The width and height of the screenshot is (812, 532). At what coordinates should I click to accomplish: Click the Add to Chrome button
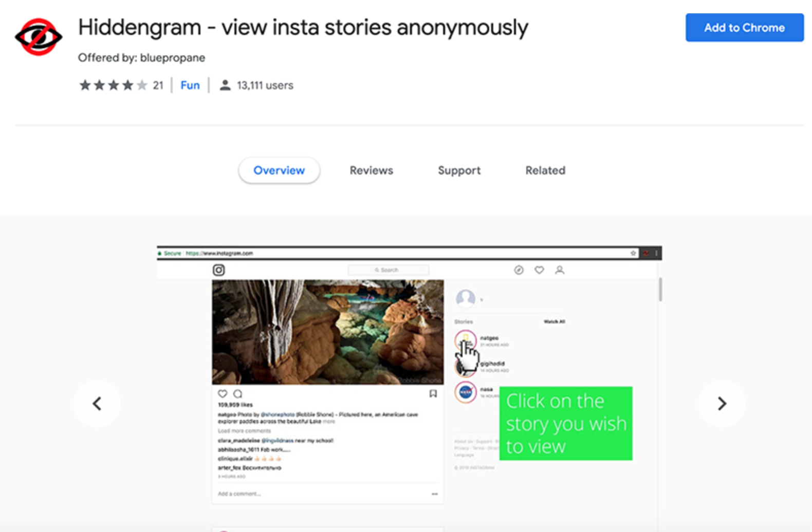[x=744, y=28]
